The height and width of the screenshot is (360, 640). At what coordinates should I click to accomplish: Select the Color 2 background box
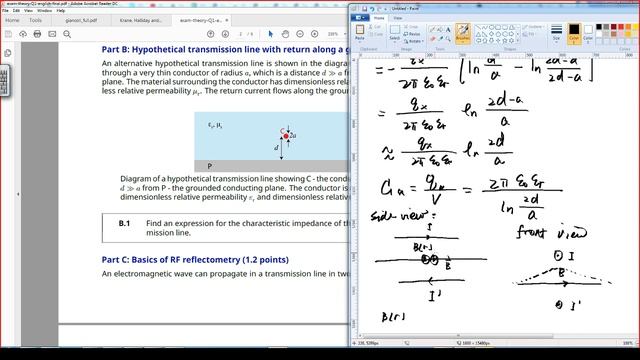click(x=588, y=33)
